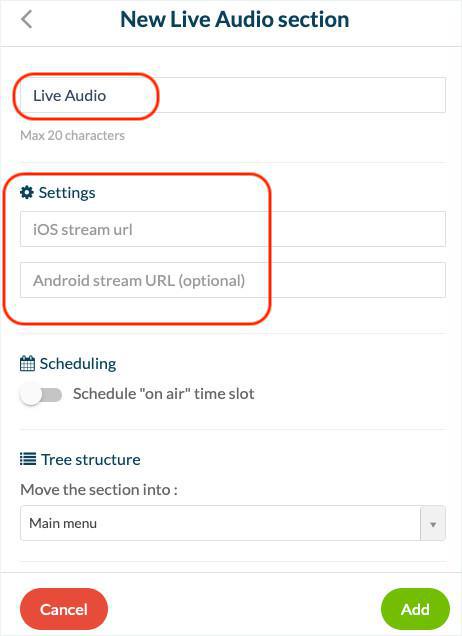The height and width of the screenshot is (636, 462).
Task: Click the Scheduling calendar icon
Action: pyautogui.click(x=27, y=363)
